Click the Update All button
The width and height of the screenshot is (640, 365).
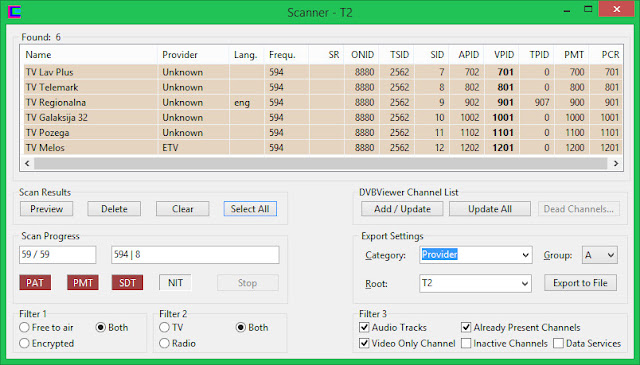click(490, 209)
